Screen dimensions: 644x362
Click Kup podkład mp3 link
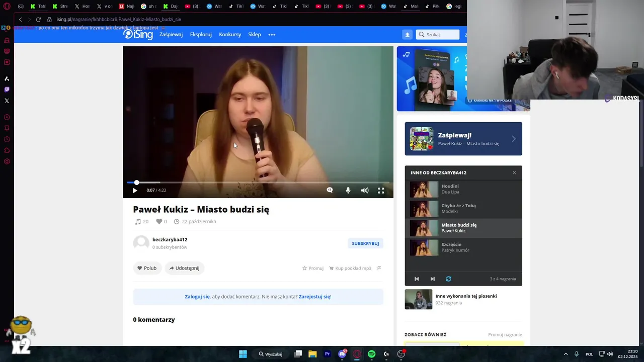[x=350, y=268]
